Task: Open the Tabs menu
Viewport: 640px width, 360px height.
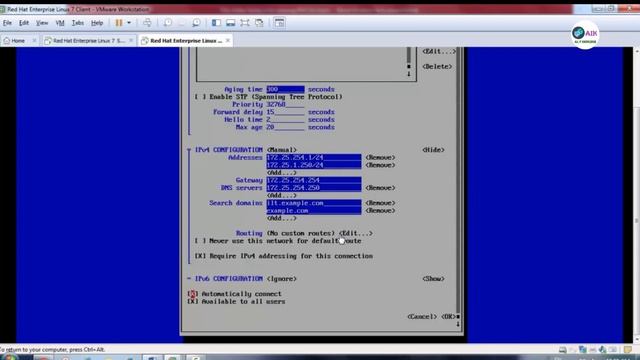Action: (x=78, y=23)
